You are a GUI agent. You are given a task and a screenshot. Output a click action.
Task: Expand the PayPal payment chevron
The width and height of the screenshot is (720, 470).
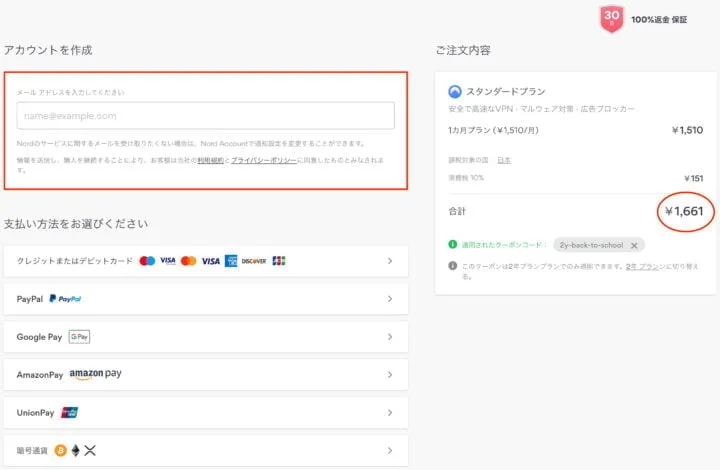point(390,299)
